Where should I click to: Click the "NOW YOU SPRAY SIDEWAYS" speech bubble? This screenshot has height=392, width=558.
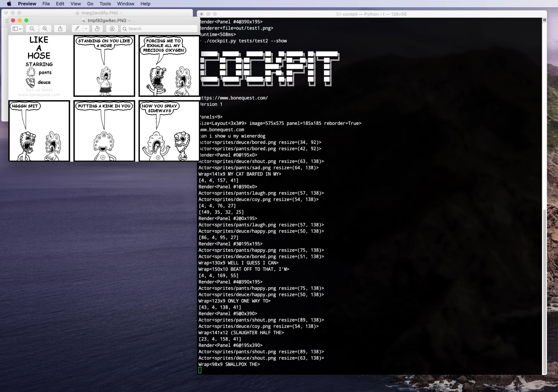pyautogui.click(x=160, y=108)
